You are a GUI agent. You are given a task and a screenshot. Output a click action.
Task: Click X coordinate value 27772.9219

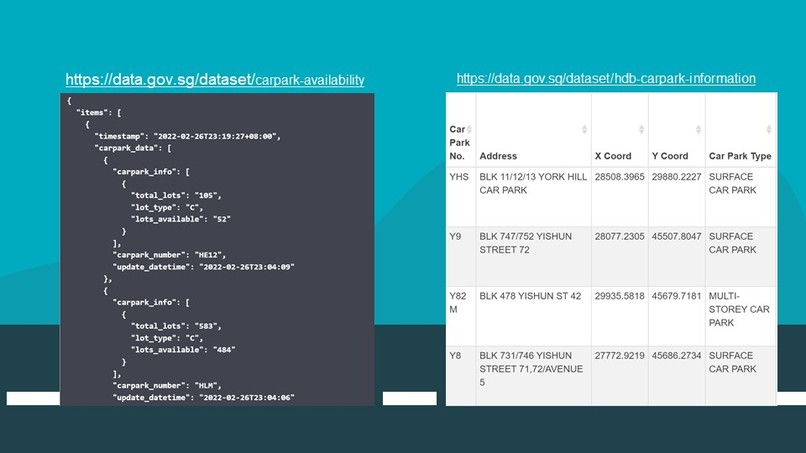(619, 356)
